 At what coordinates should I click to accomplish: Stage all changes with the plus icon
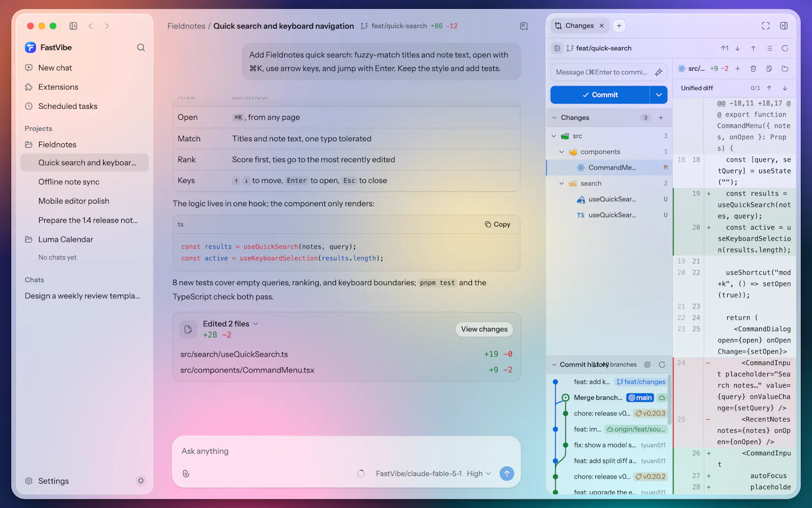(661, 118)
